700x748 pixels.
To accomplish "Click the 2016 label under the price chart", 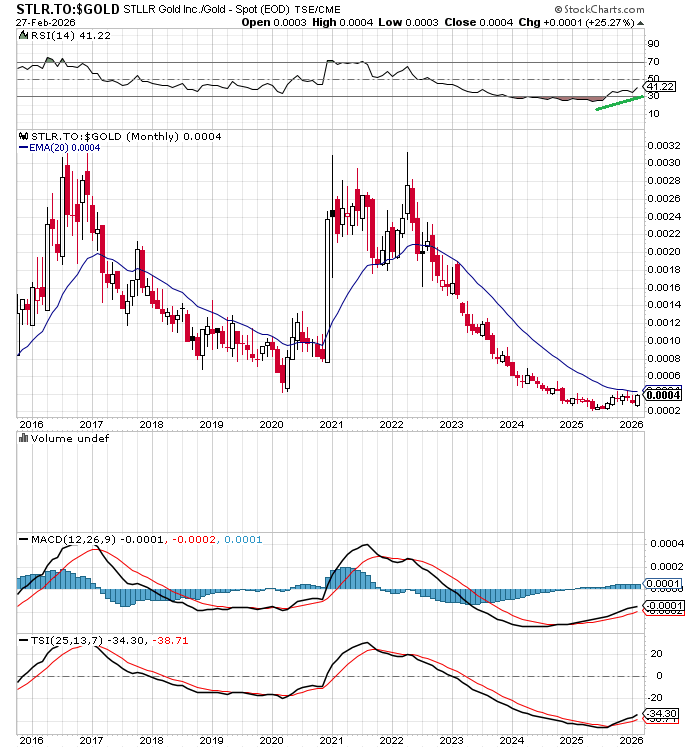I will point(31,424).
